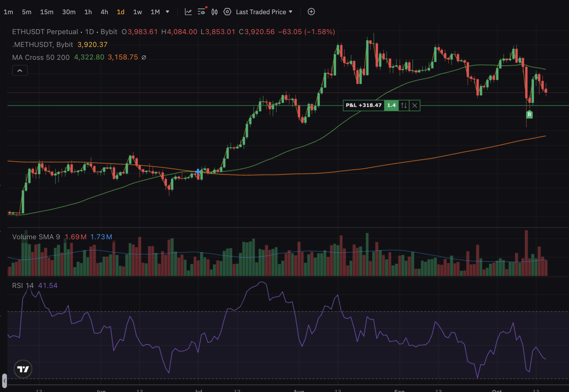Click the reverse position arrows icon
This screenshot has height=392, width=569.
[404, 105]
